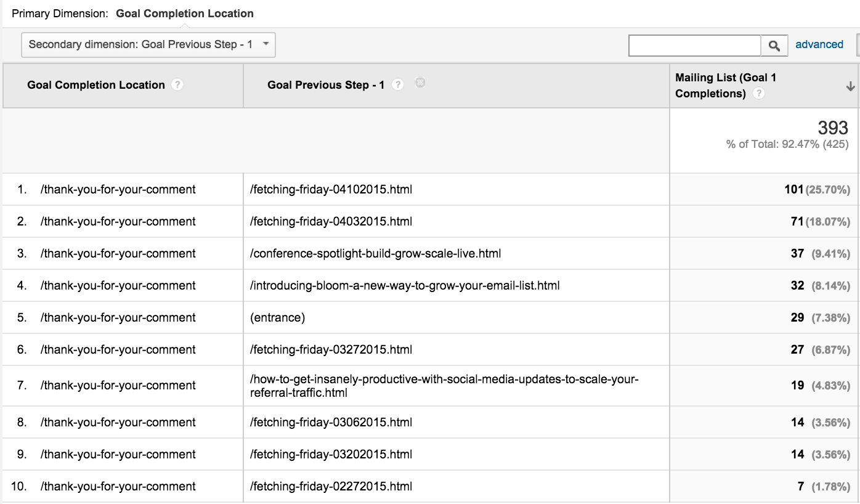Click the search magnifier button

click(774, 46)
